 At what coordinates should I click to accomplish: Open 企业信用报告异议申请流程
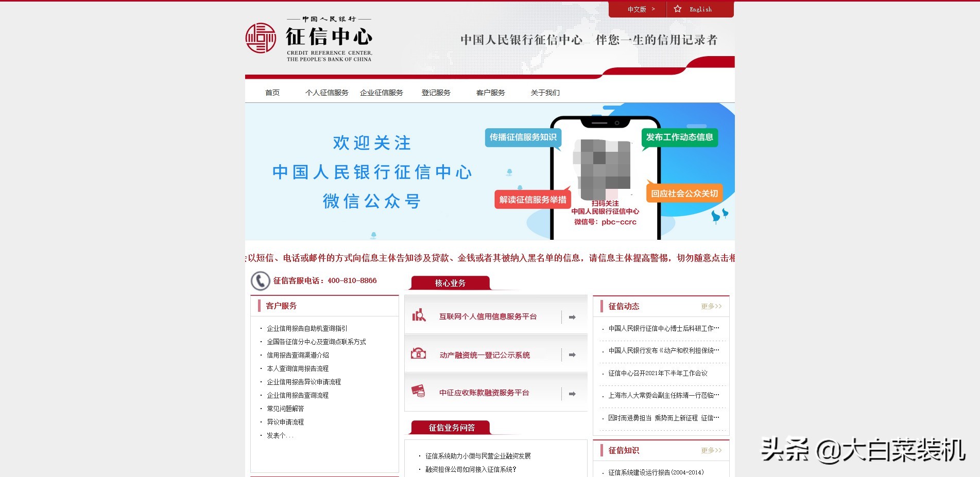[x=304, y=382]
